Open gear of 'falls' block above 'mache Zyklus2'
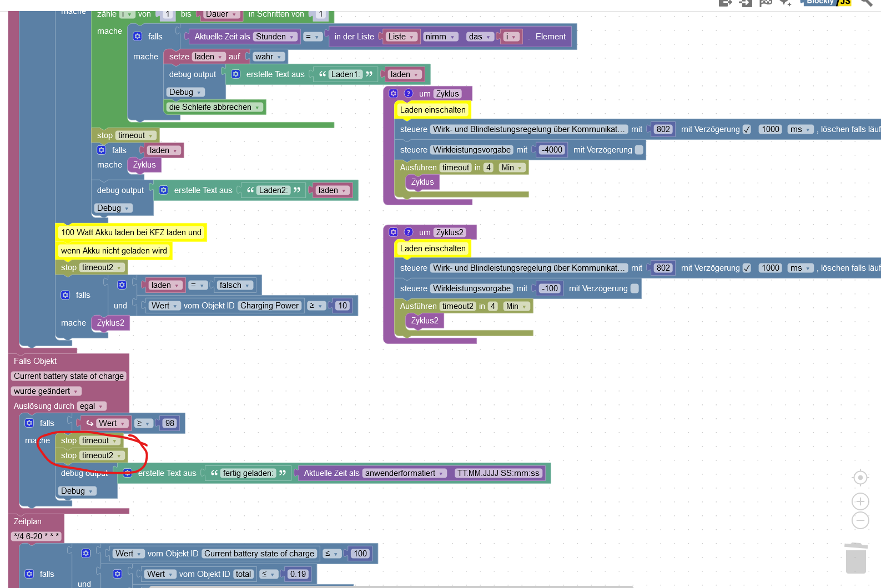 65,295
